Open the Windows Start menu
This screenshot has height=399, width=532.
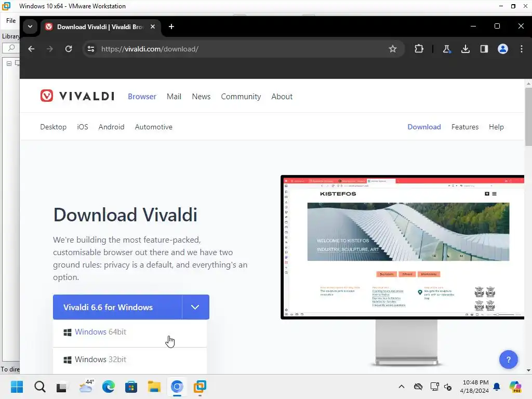pos(17,387)
